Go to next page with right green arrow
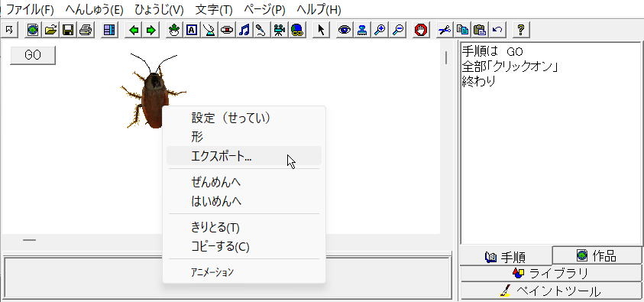 pyautogui.click(x=151, y=30)
